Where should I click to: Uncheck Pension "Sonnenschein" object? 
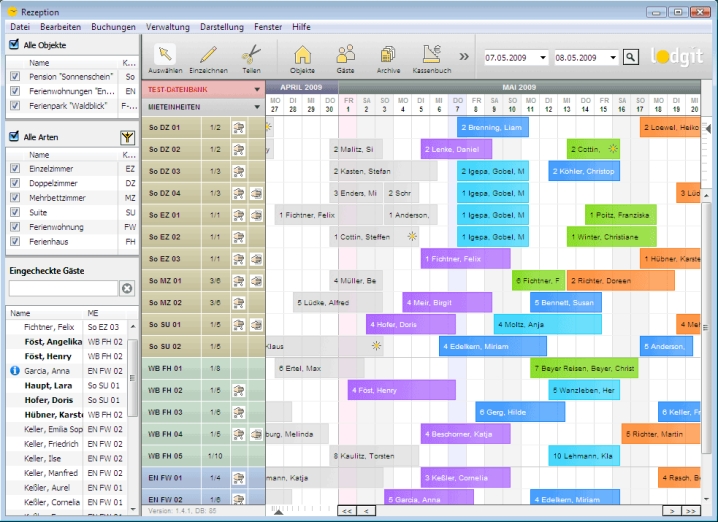pos(14,76)
